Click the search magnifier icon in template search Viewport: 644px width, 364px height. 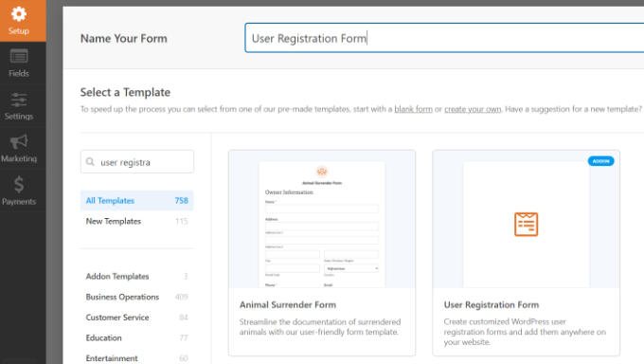click(x=90, y=162)
